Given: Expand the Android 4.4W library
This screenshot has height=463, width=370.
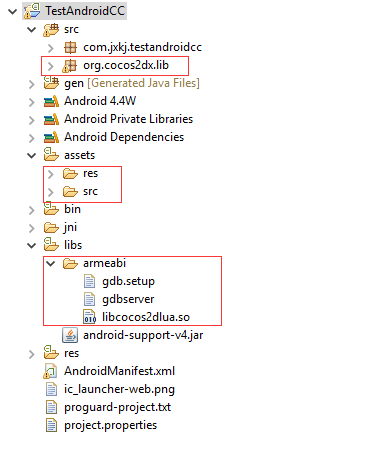Looking at the screenshot, I should 32,102.
